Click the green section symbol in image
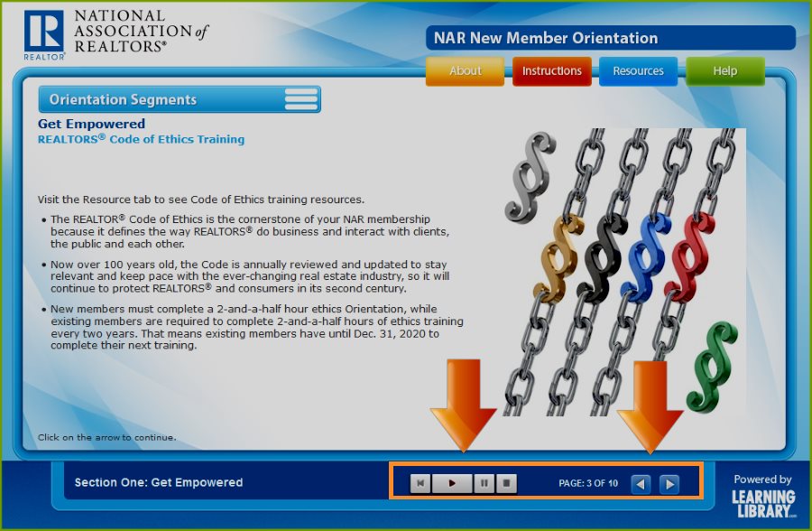This screenshot has height=531, width=812. (x=711, y=366)
